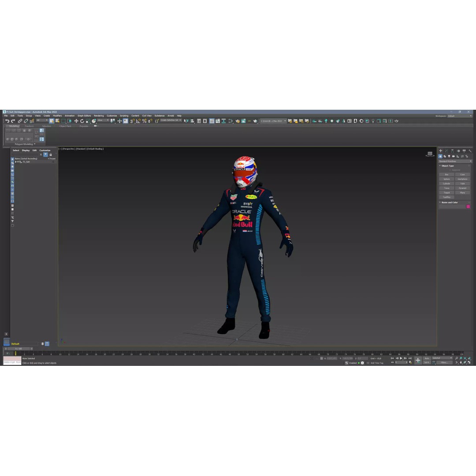Select Cameras category in Create panel
Screen dimensions: 476x476
pyautogui.click(x=454, y=156)
